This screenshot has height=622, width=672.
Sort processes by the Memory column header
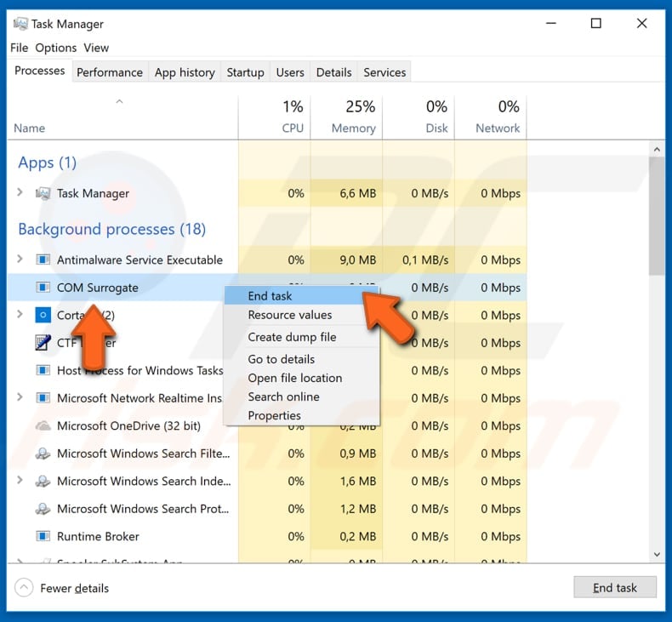(353, 128)
